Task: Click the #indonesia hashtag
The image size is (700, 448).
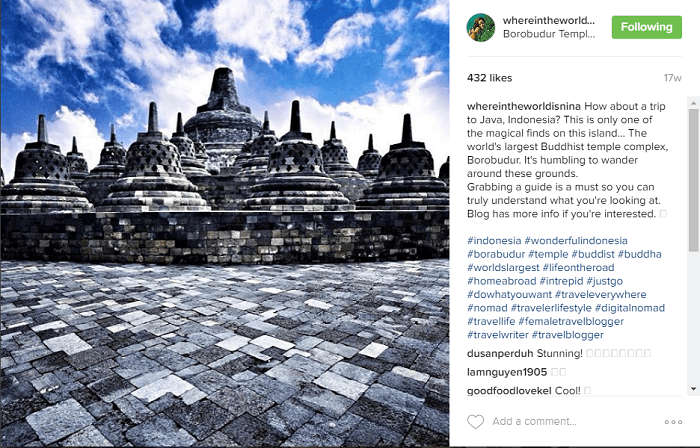Action: click(x=494, y=241)
